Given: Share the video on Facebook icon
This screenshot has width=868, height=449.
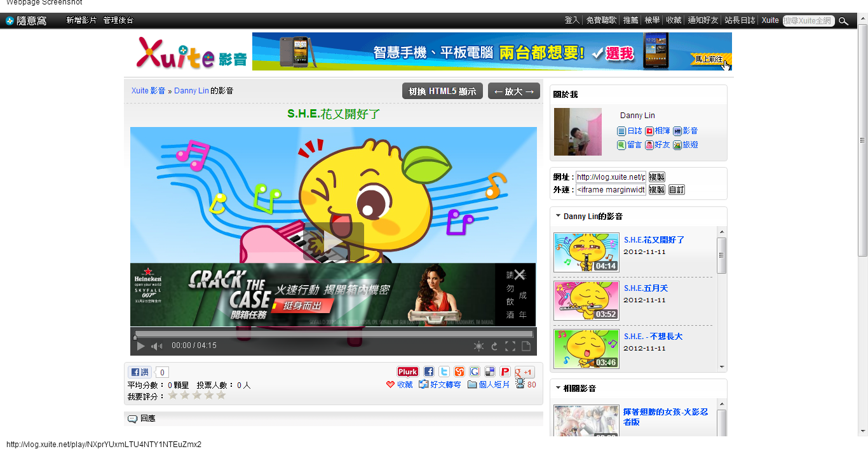Looking at the screenshot, I should tap(429, 372).
